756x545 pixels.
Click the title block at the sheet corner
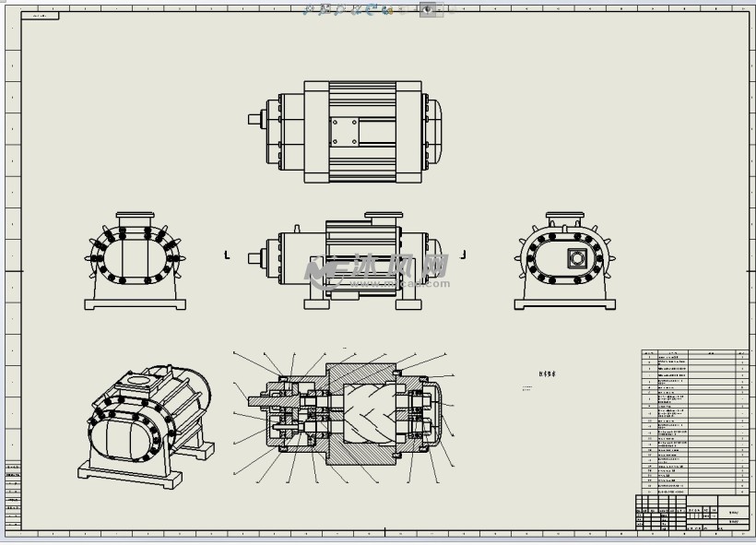(692, 513)
